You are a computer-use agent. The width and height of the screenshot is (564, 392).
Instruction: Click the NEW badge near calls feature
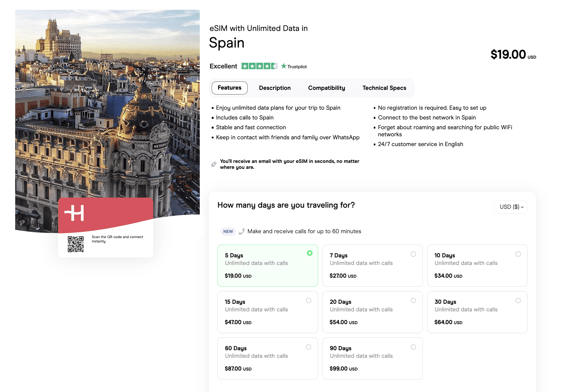click(228, 231)
